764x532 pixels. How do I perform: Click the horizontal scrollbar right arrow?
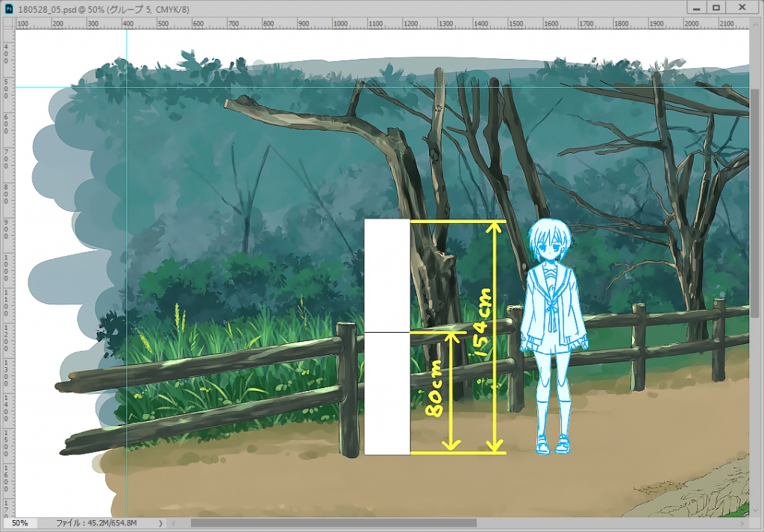[x=743, y=523]
